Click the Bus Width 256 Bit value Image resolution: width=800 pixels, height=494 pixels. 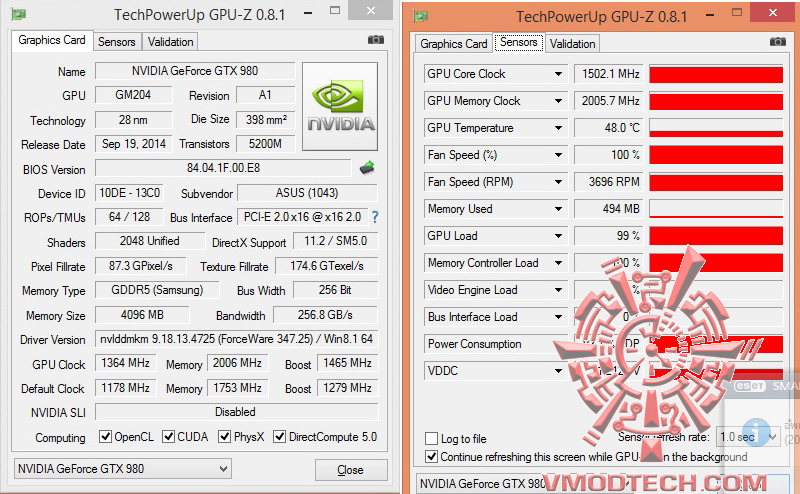tap(335, 290)
